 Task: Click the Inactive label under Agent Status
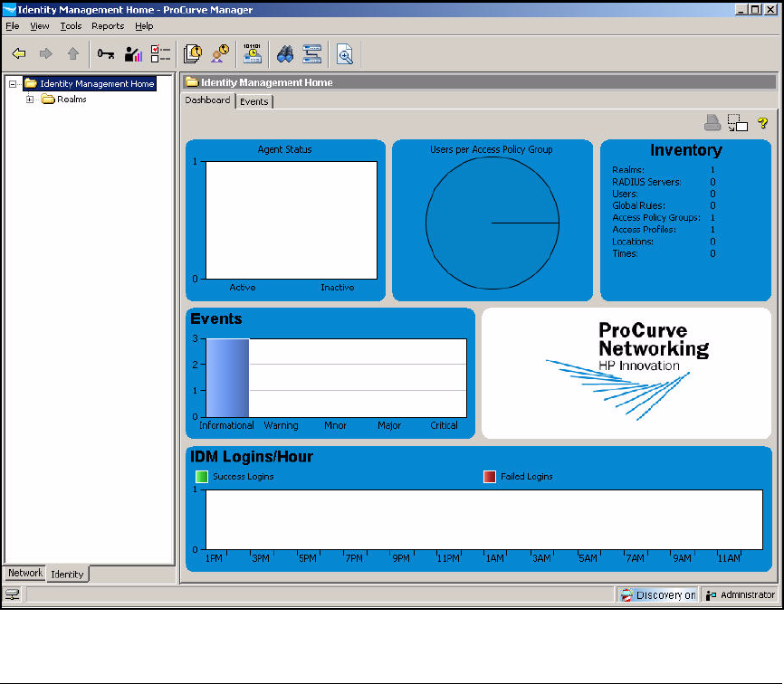point(338,288)
